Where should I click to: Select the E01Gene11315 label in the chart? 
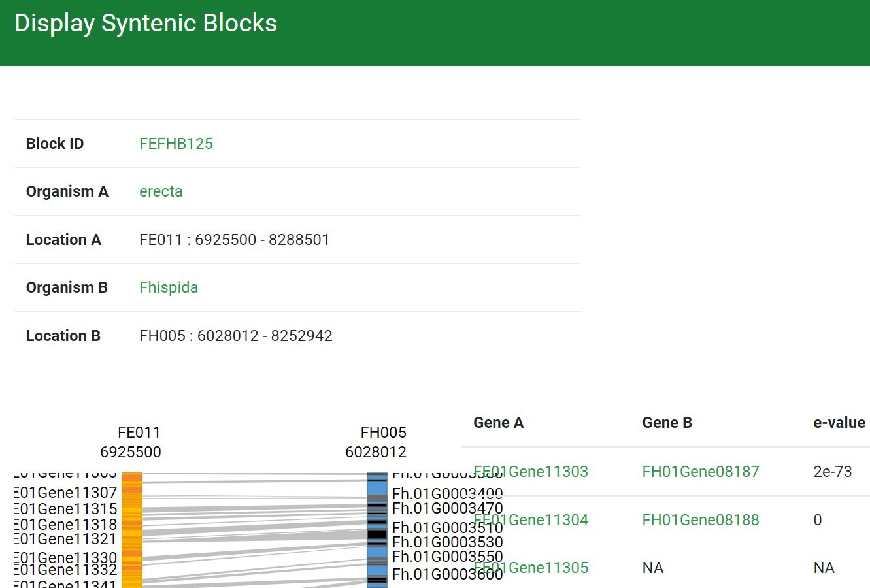(65, 509)
